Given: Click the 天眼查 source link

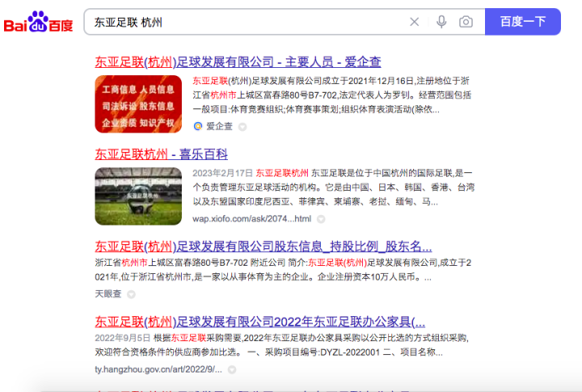Looking at the screenshot, I should click(x=108, y=293).
